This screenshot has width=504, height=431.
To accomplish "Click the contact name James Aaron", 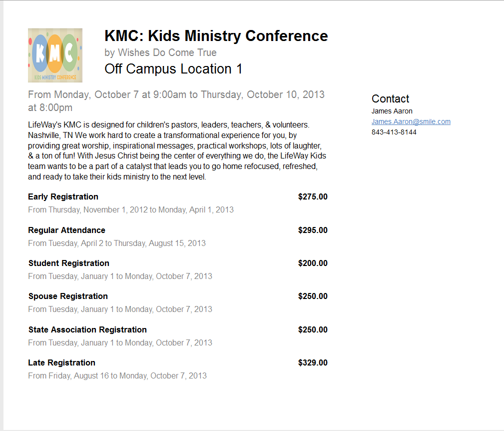I will tap(392, 111).
